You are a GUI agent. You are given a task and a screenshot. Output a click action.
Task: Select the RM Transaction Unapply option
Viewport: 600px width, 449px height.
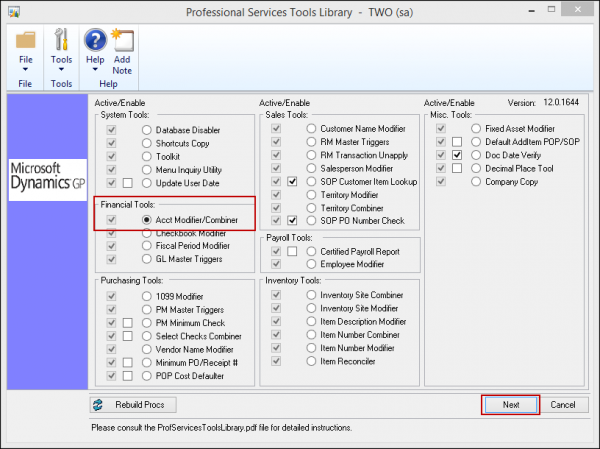[x=311, y=155]
